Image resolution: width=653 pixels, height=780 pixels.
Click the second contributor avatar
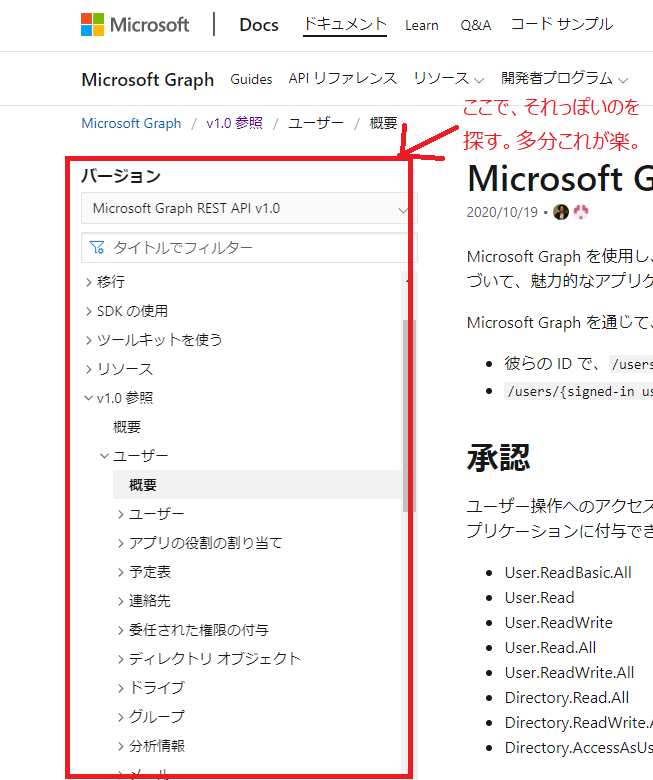coord(581,212)
